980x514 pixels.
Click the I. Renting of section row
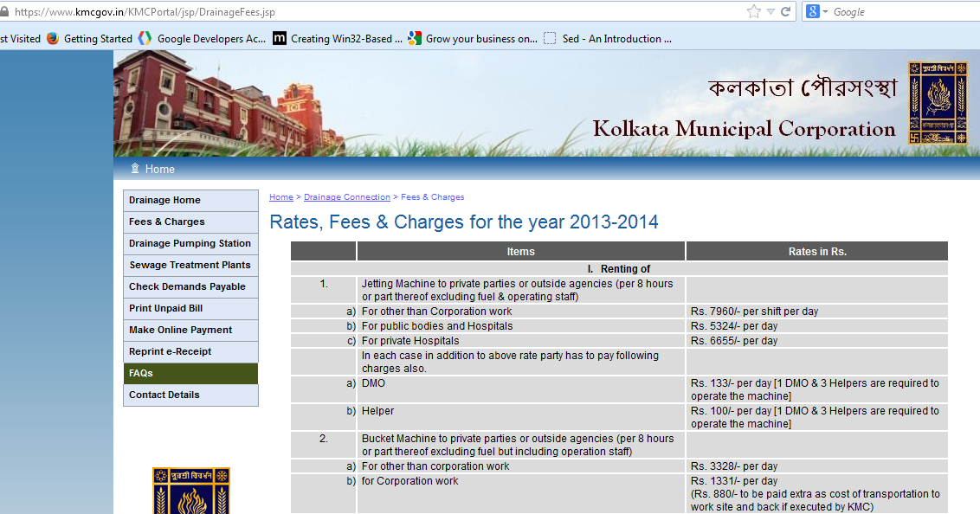pos(619,268)
